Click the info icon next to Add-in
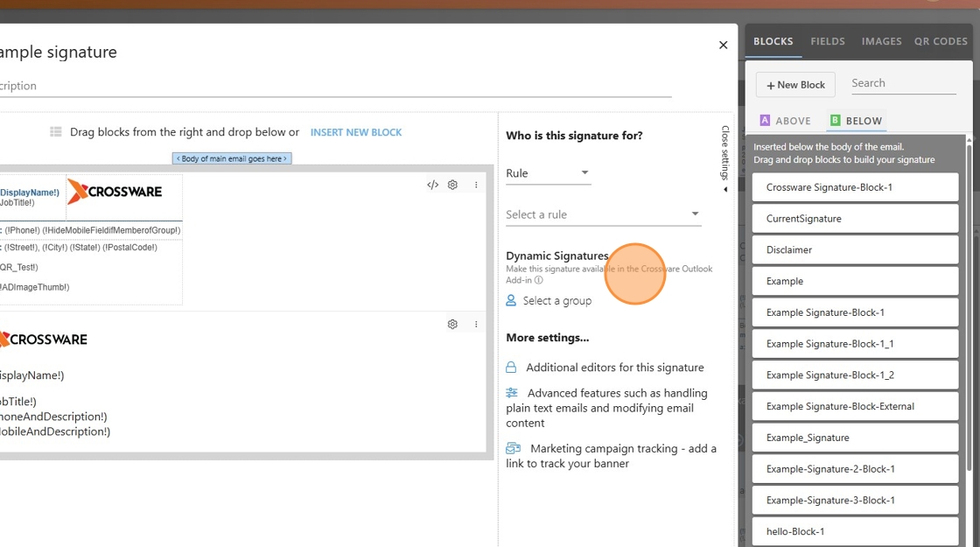980x547 pixels. pyautogui.click(x=539, y=280)
